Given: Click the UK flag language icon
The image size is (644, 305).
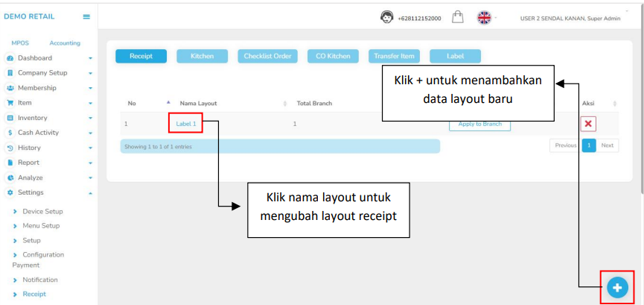Looking at the screenshot, I should click(484, 17).
